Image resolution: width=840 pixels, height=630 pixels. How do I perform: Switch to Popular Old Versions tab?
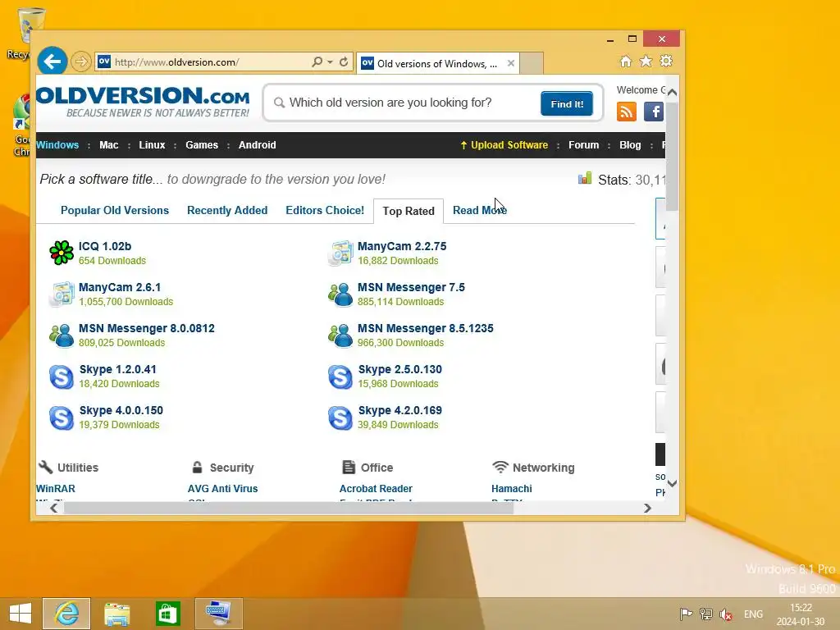115,211
